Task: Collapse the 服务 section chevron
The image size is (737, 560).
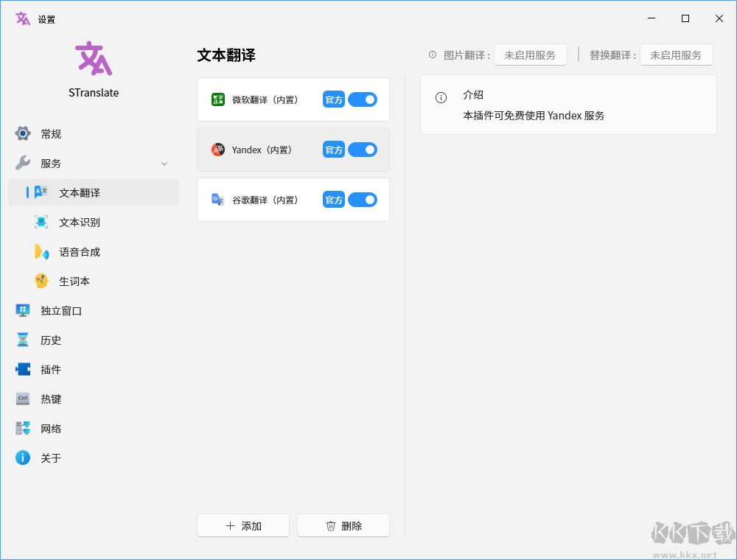Action: click(x=164, y=164)
